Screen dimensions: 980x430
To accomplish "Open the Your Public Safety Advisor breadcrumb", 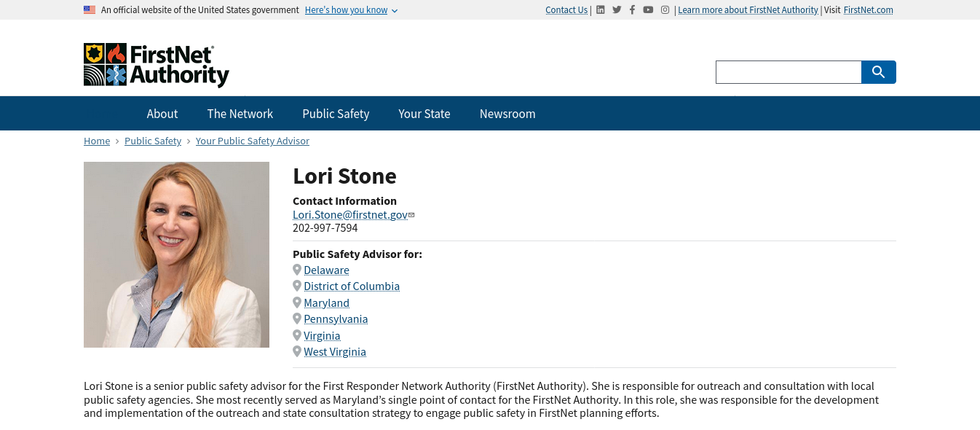I will point(253,141).
